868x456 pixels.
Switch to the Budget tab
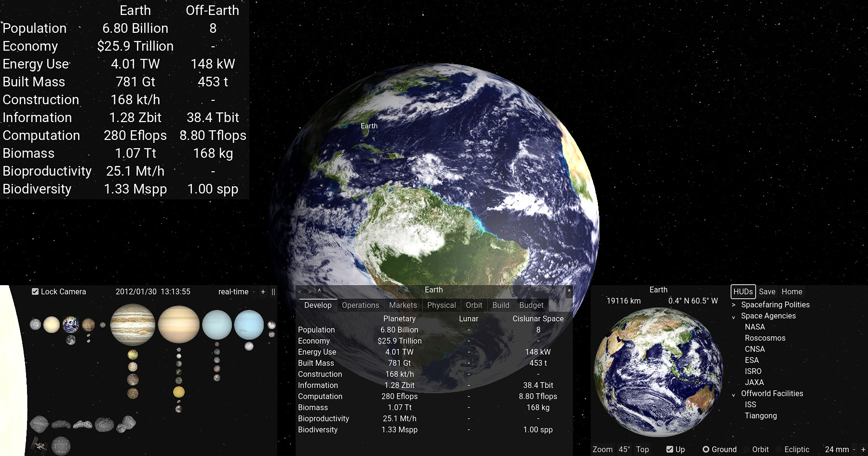tap(531, 305)
